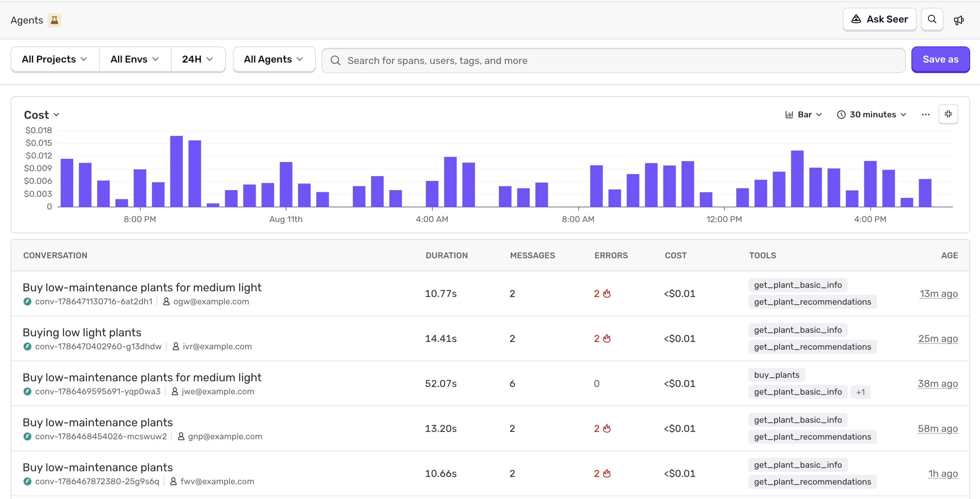Click the project icon beside conv-1786467872380-25g9s6q

coord(27,481)
